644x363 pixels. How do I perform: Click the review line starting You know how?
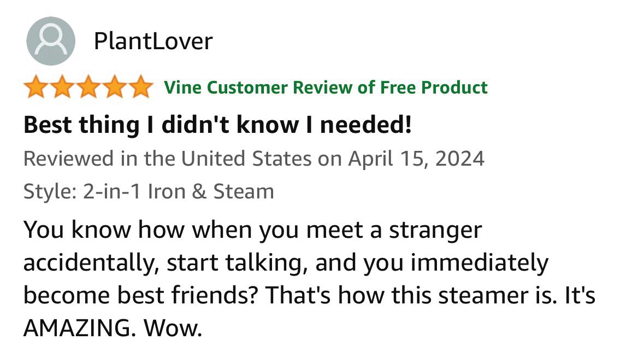pyautogui.click(x=252, y=231)
